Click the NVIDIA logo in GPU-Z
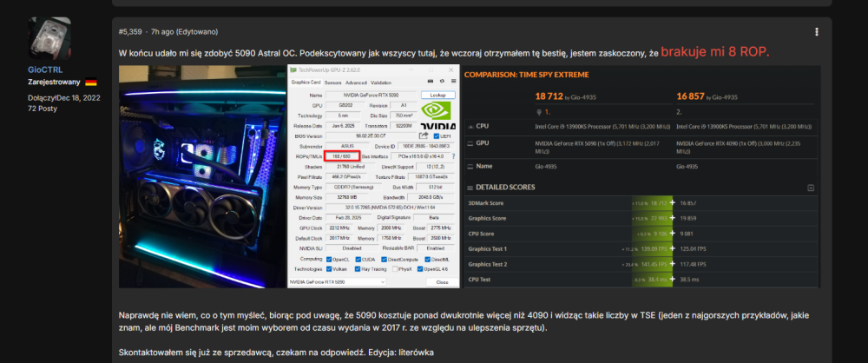The width and height of the screenshot is (868, 363). click(x=438, y=115)
